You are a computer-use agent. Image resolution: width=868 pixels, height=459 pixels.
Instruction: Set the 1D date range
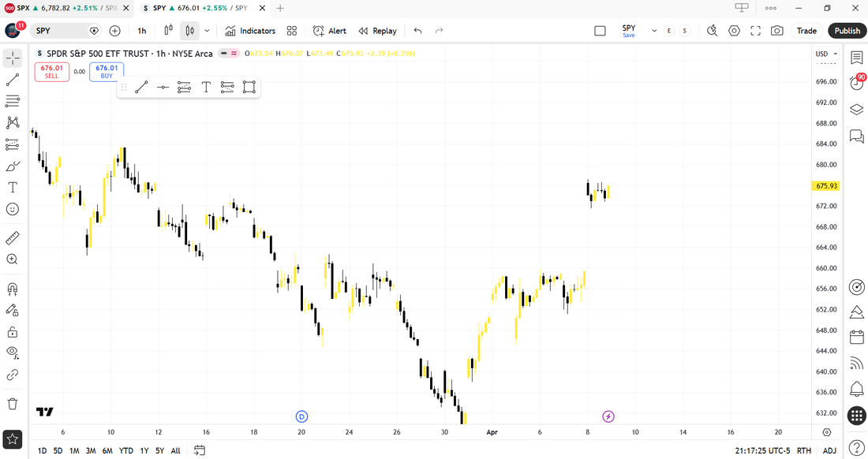[x=42, y=450]
